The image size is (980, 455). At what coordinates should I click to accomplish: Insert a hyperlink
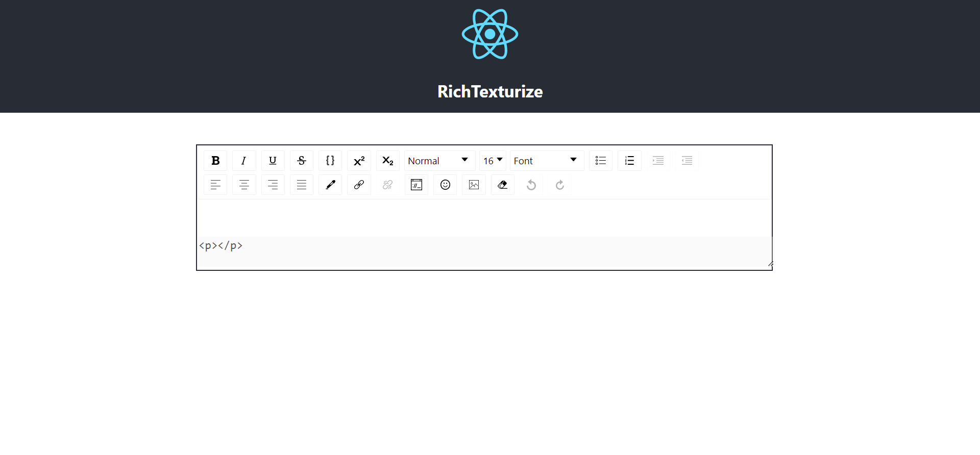click(359, 185)
